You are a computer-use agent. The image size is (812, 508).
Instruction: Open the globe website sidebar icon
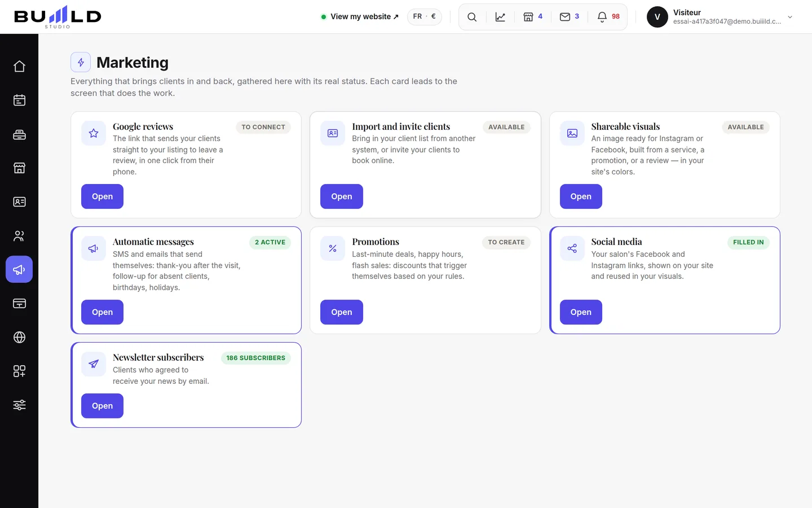19,337
